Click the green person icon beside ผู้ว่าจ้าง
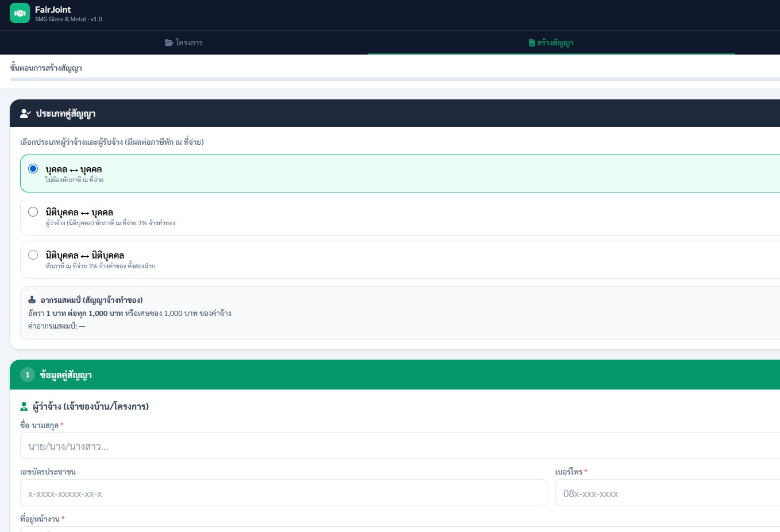 [x=24, y=407]
